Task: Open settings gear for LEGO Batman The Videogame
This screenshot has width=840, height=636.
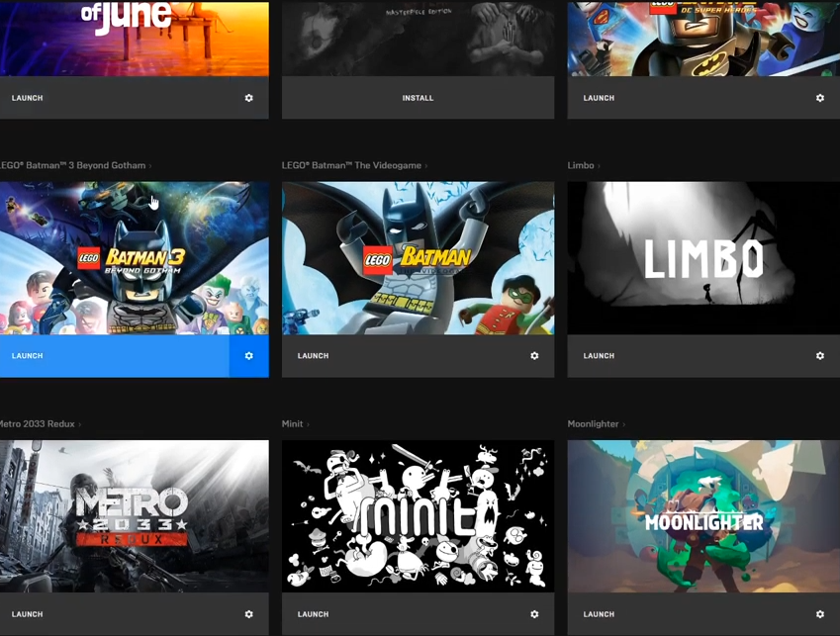Action: click(534, 356)
